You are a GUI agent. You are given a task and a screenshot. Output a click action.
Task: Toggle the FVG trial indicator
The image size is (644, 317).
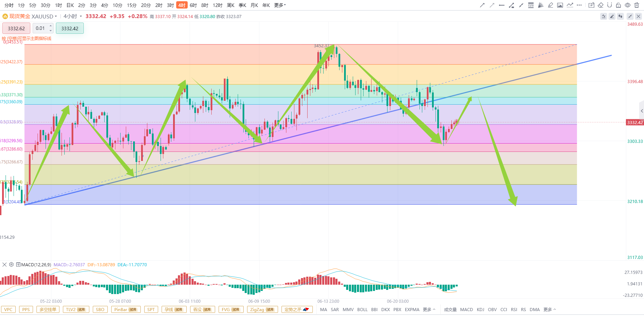point(231,309)
